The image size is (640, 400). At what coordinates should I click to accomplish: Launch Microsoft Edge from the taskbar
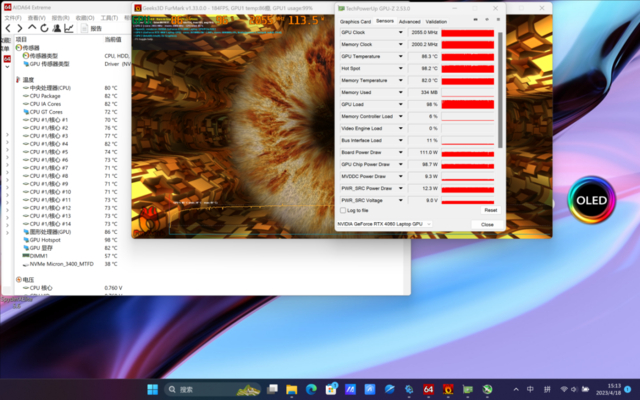tap(311, 389)
